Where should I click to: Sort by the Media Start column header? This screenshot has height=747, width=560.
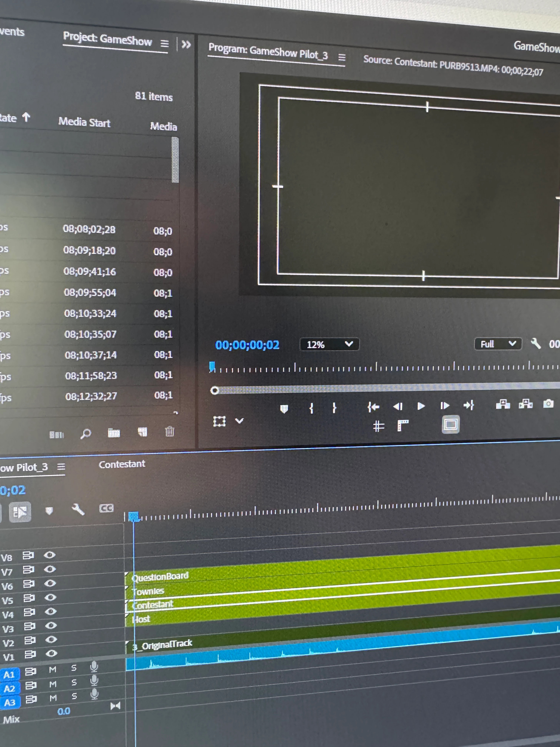click(84, 122)
